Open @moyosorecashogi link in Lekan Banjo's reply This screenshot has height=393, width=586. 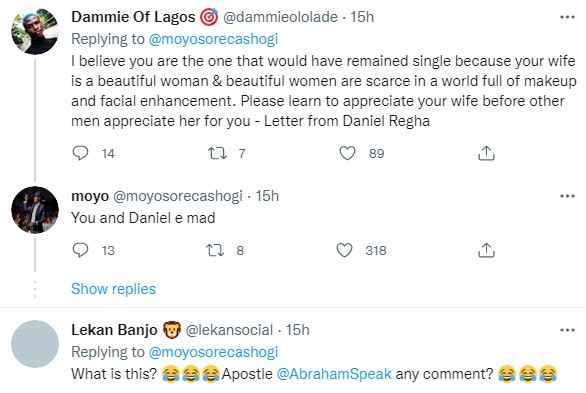(213, 352)
